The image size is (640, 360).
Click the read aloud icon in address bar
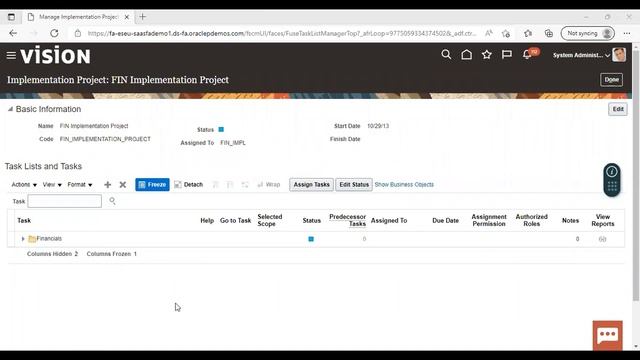coord(489,33)
